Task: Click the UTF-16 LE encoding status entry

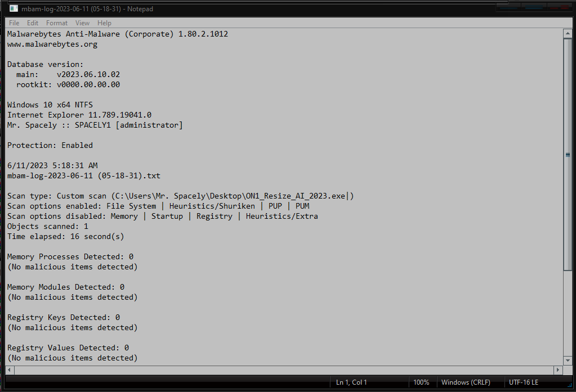Action: 524,382
